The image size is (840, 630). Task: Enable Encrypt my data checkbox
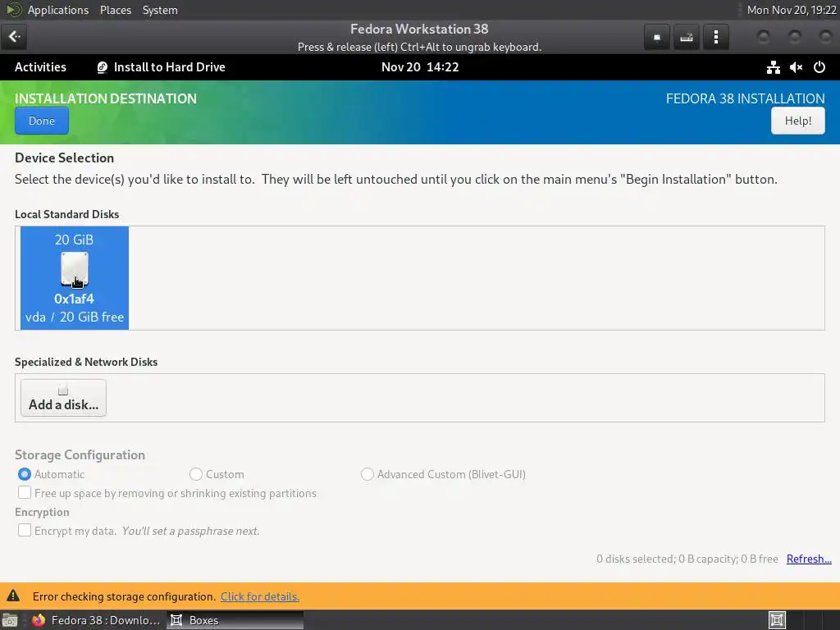coord(25,531)
